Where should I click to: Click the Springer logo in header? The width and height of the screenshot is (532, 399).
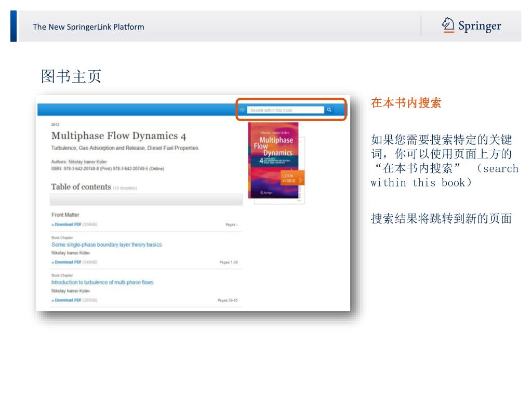[471, 26]
